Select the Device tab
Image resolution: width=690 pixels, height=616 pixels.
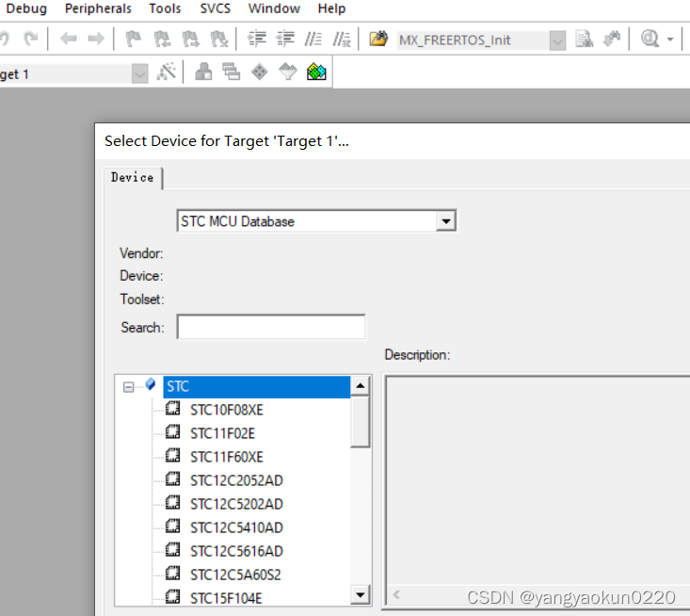133,177
